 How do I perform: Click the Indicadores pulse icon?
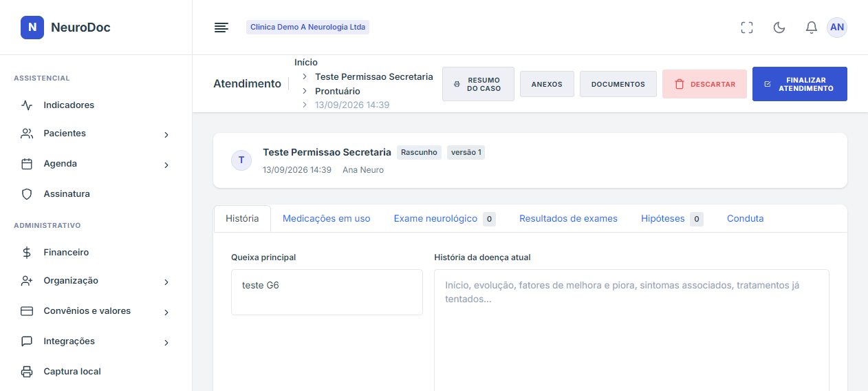pos(27,105)
